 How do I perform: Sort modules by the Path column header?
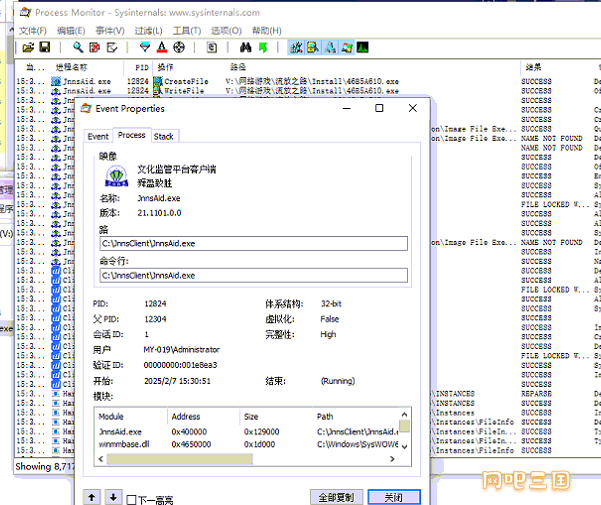pyautogui.click(x=357, y=416)
